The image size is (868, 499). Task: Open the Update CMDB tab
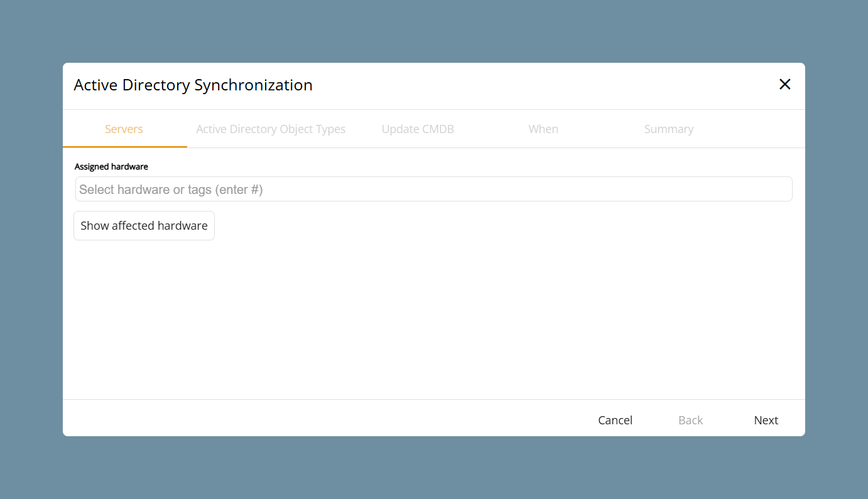click(418, 129)
